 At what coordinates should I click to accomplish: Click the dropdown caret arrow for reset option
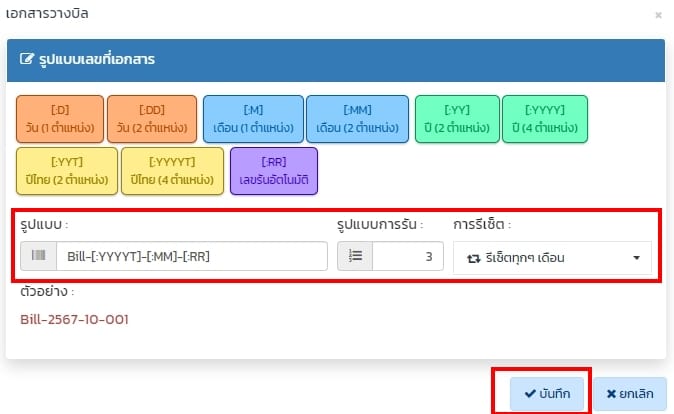coord(636,258)
